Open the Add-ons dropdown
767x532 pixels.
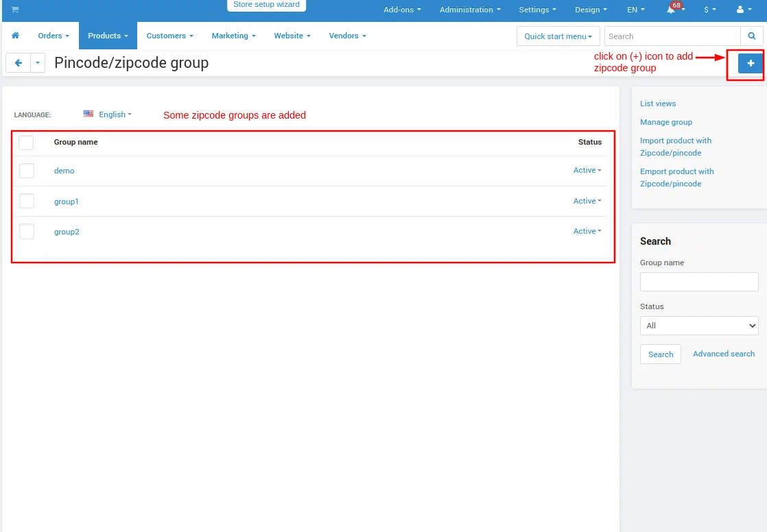[402, 10]
